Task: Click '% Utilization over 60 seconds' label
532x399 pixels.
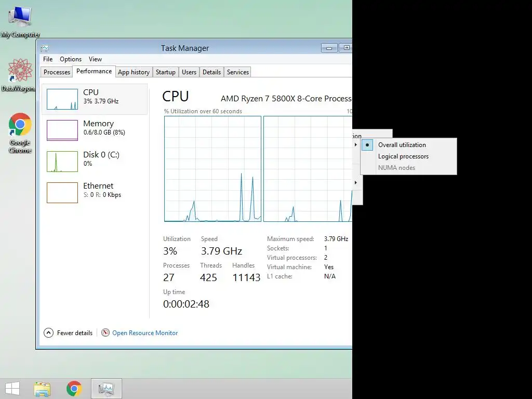Action: (203, 111)
